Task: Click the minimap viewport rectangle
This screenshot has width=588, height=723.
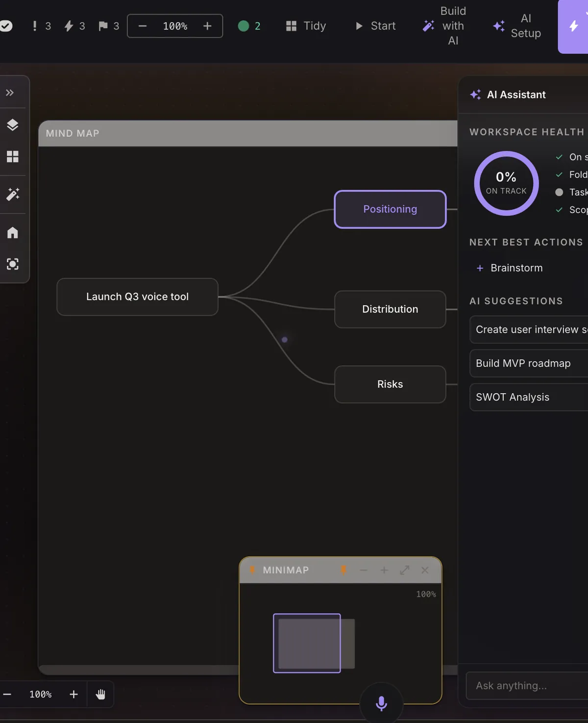Action: coord(307,643)
